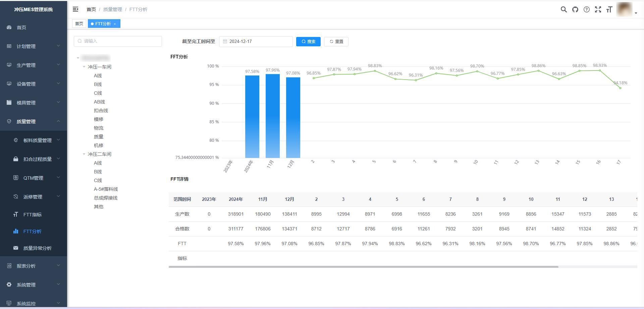
Task: Switch to the 首页 tab
Action: pos(79,24)
